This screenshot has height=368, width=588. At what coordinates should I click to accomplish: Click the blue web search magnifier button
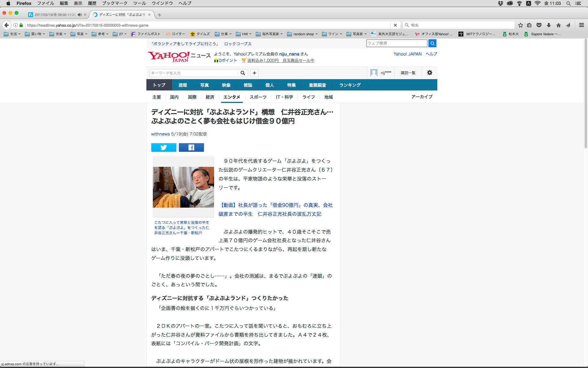click(x=432, y=43)
